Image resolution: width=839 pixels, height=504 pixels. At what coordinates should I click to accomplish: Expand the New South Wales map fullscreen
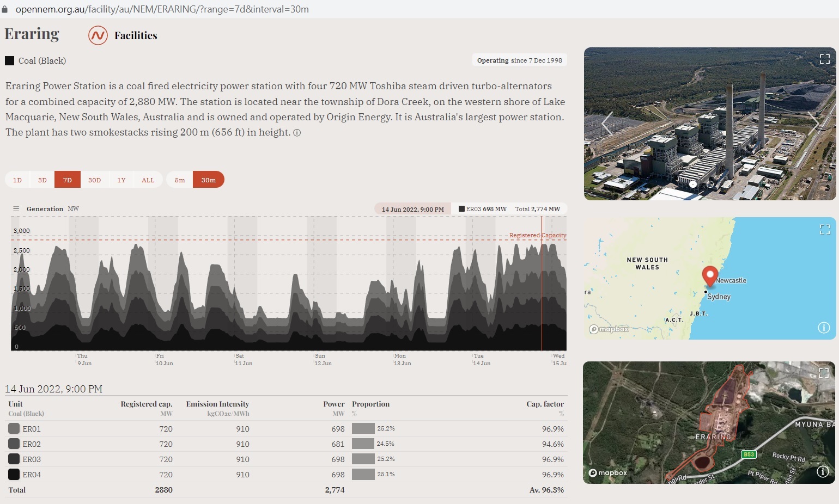pos(825,229)
